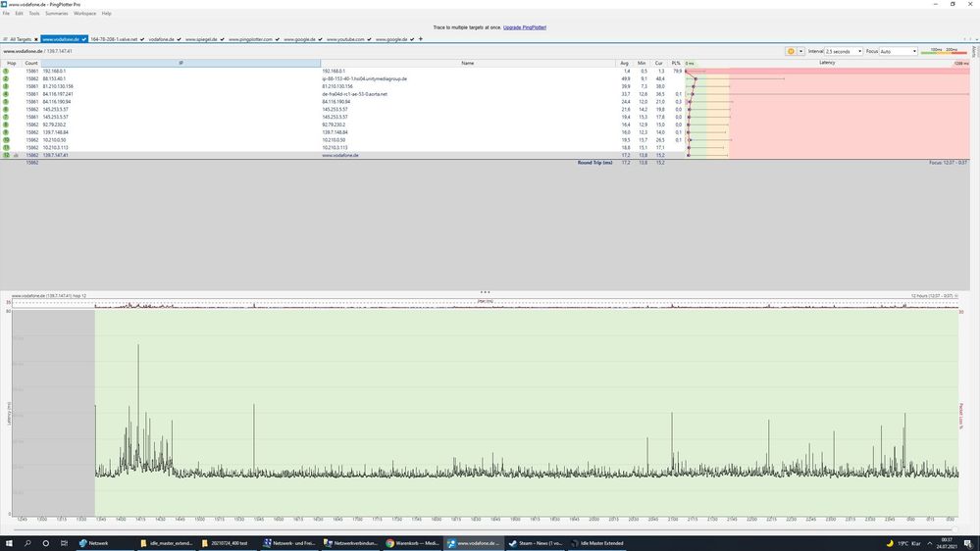The width and height of the screenshot is (980, 551).
Task: Click the checkmark on the www.spiegel.de tab
Action: point(222,39)
